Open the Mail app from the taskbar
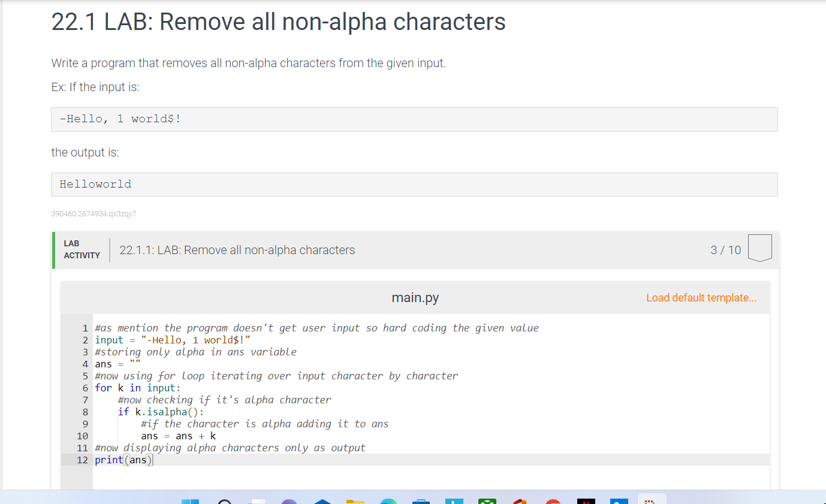 487,500
